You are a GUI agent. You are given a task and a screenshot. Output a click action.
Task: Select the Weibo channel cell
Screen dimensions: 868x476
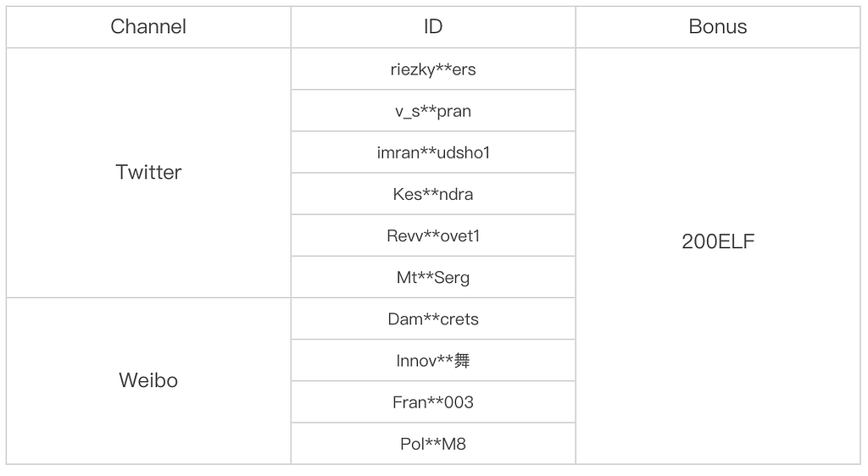point(148,380)
